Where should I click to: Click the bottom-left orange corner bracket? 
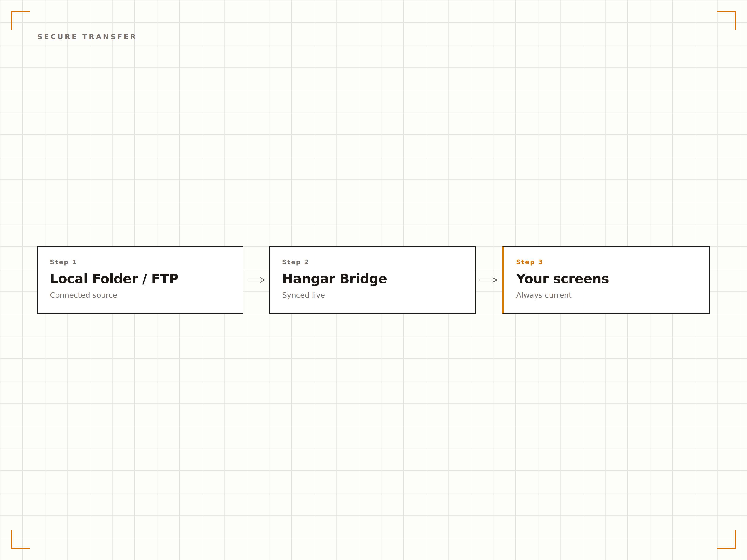coord(21,539)
